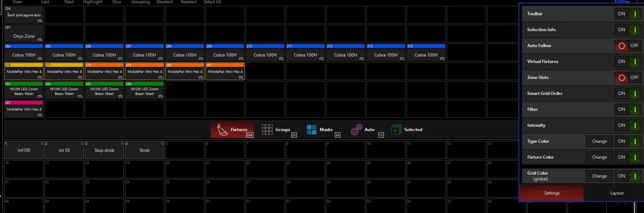The height and width of the screenshot is (213, 644).
Task: Open the Grouping toolbar item
Action: [141, 2]
